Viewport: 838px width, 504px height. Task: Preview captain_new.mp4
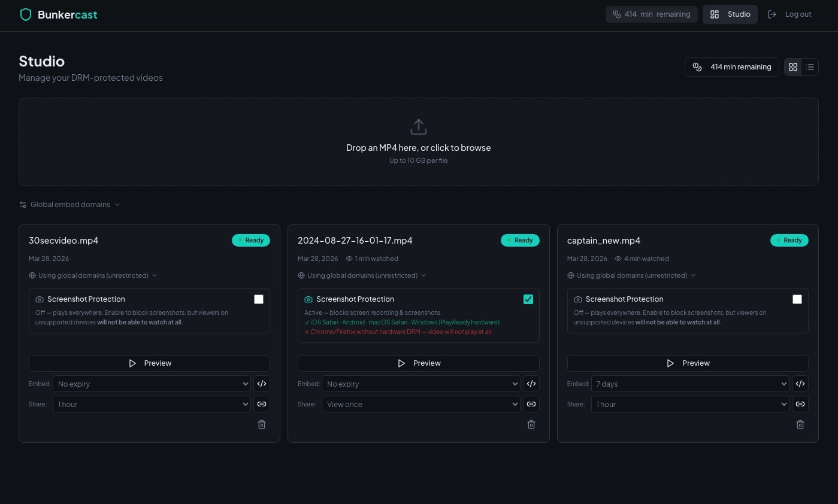point(688,363)
